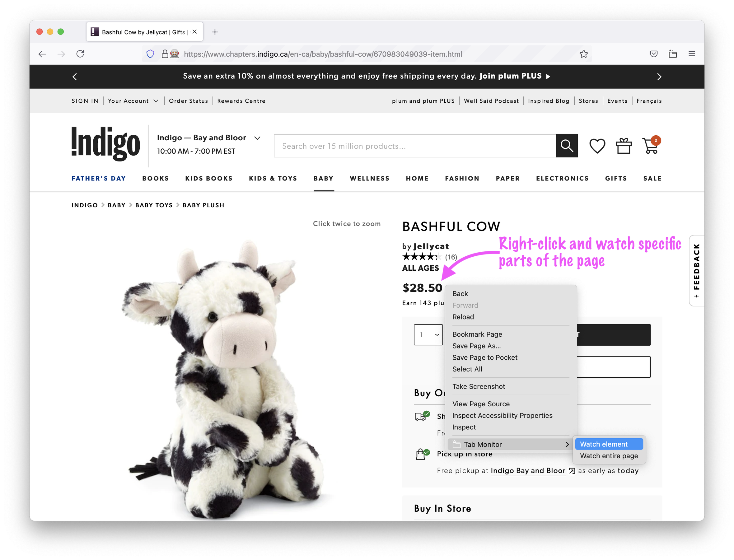
Task: Open gift registry icon
Action: [x=623, y=146]
